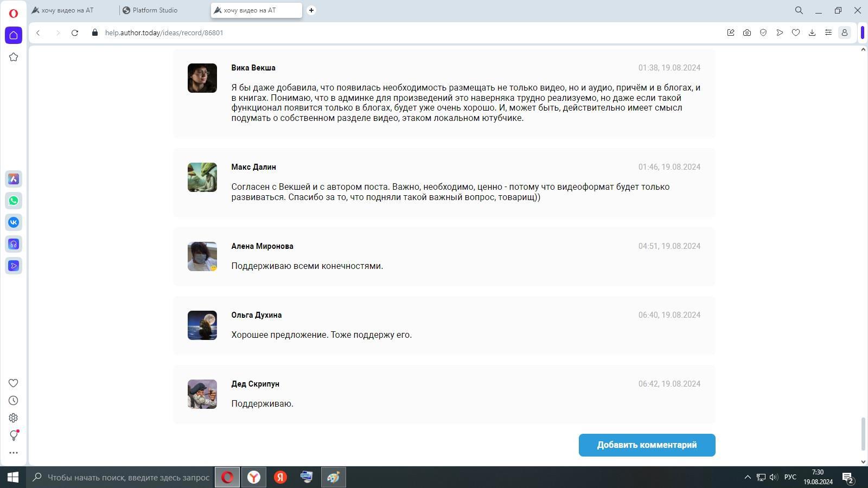Click Ольга Духина's avatar picture
868x488 pixels.
(202, 325)
